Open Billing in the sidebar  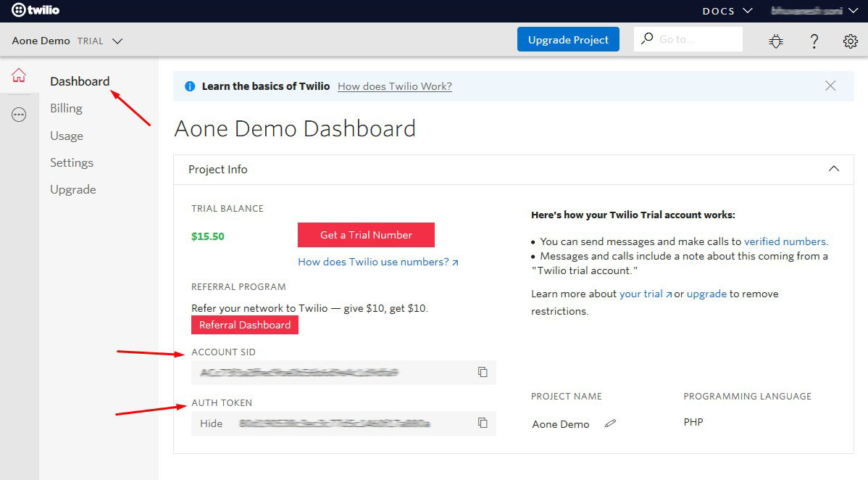67,109
